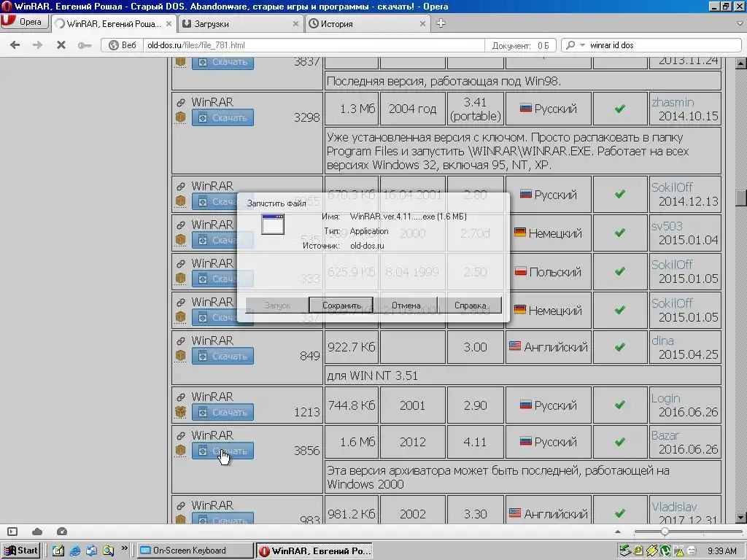Open uploader sv503 profile link
The image size is (747, 560).
[x=667, y=226]
